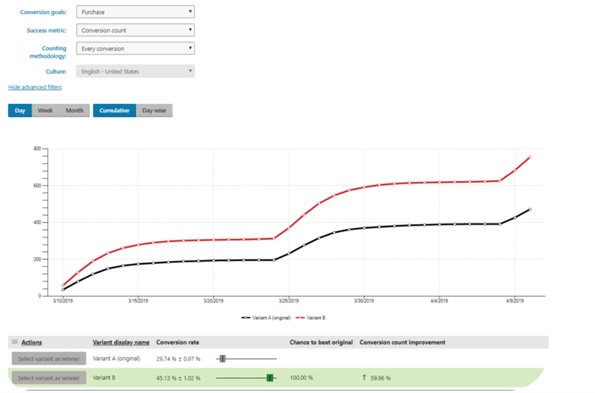The width and height of the screenshot is (595, 393).
Task: Click the 3/10/2019 axis label
Action: click(x=63, y=301)
